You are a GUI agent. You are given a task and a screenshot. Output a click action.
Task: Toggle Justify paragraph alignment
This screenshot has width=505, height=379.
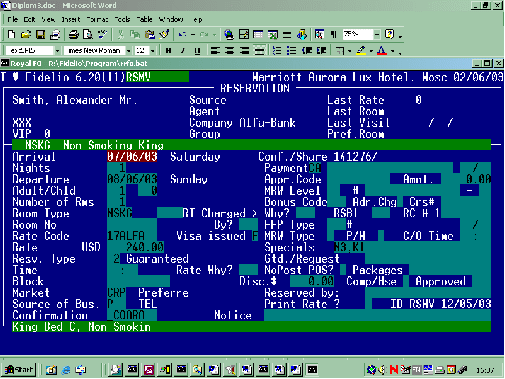(x=259, y=51)
